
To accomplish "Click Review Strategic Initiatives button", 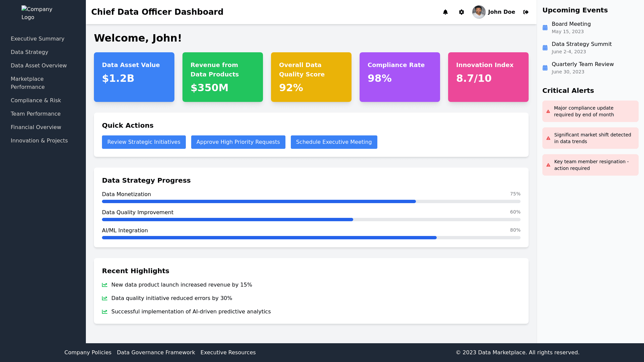I will click(x=144, y=142).
